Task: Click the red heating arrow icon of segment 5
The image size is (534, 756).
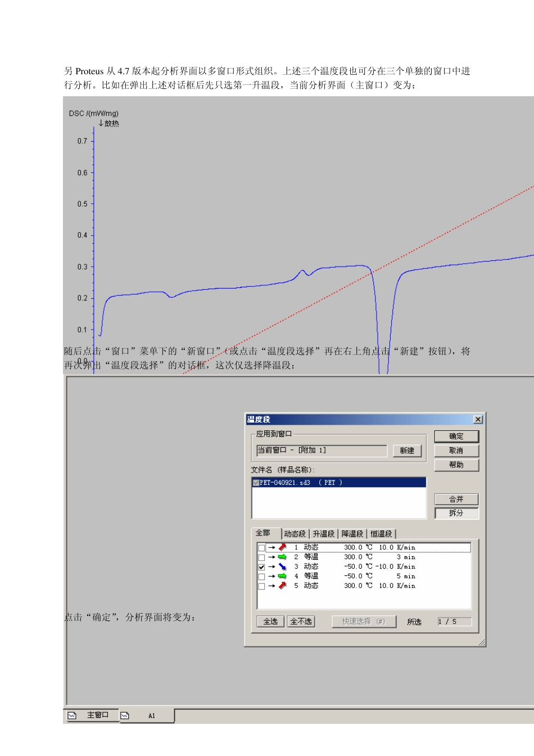Action: (x=282, y=586)
